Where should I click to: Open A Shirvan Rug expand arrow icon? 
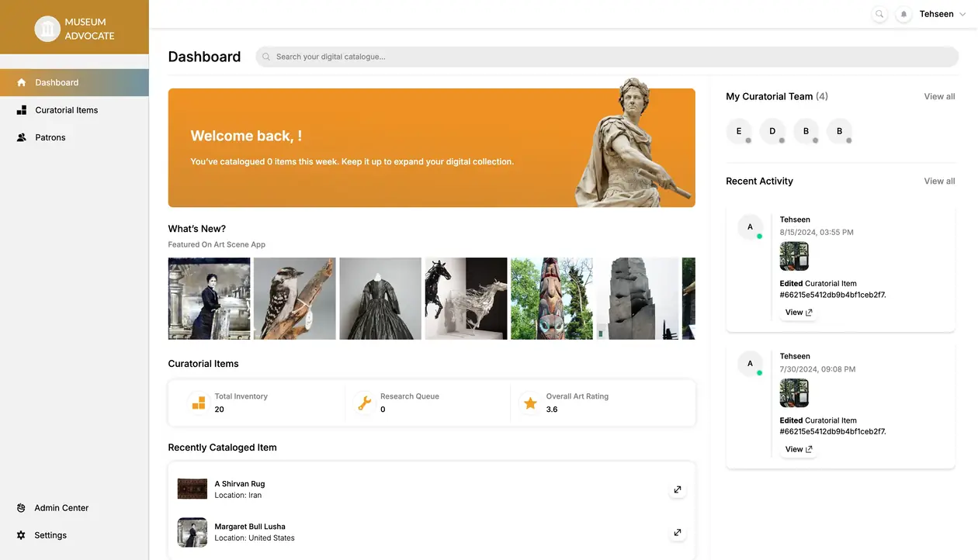[x=678, y=489]
